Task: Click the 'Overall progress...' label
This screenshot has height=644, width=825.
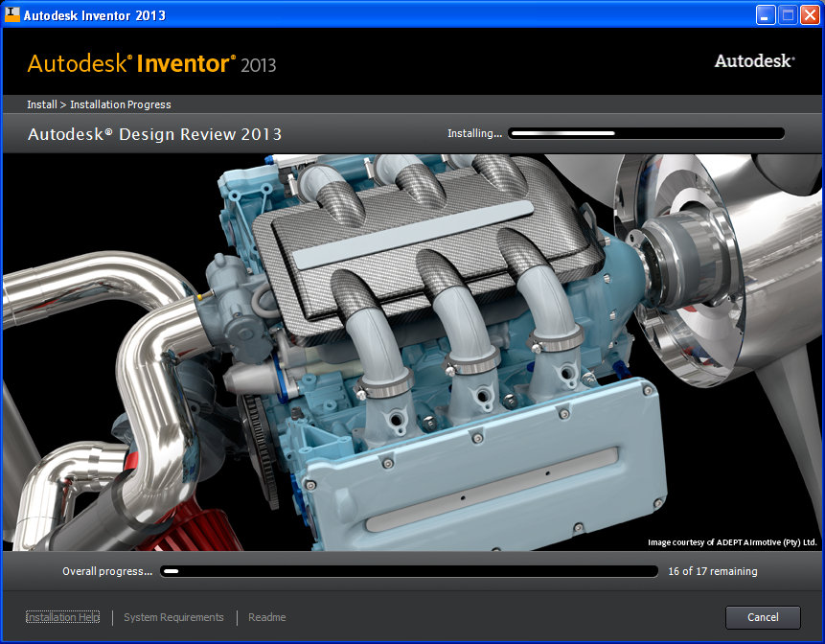Action: coord(107,571)
